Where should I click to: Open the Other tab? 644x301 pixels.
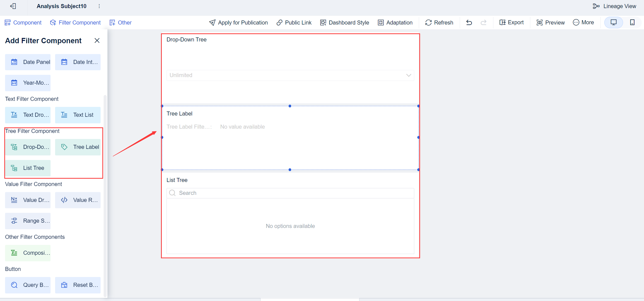click(120, 22)
